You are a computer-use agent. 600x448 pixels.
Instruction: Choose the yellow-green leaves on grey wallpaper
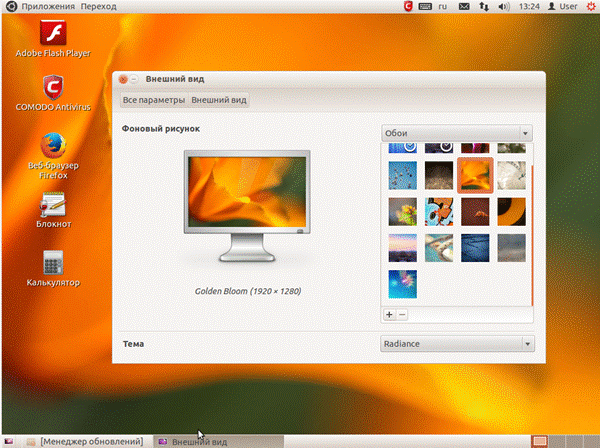click(403, 212)
